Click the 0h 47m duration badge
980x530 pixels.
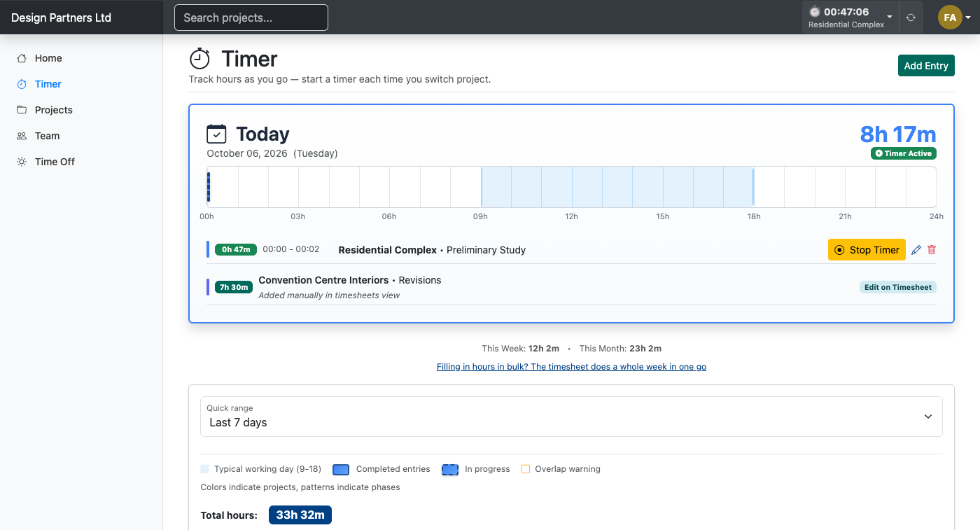click(x=236, y=249)
